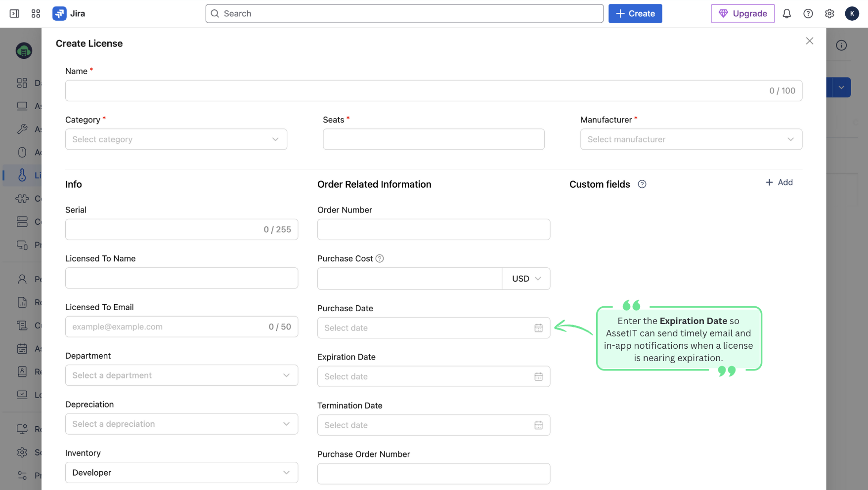Click the blue Create button
Image resolution: width=868 pixels, height=490 pixels.
[635, 13]
